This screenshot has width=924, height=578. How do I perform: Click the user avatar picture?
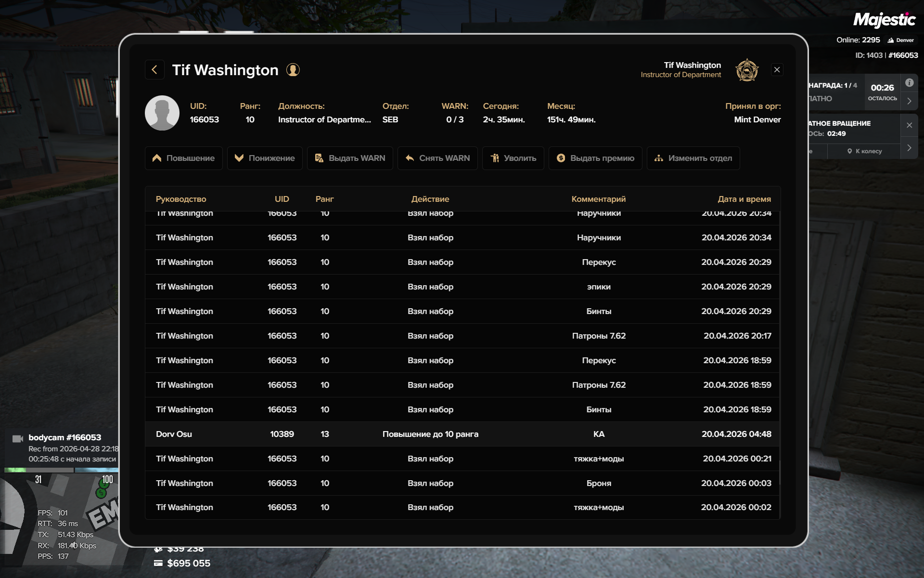162,113
